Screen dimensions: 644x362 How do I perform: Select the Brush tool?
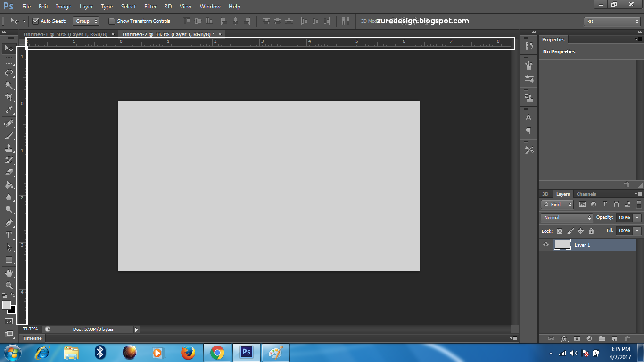(x=8, y=136)
